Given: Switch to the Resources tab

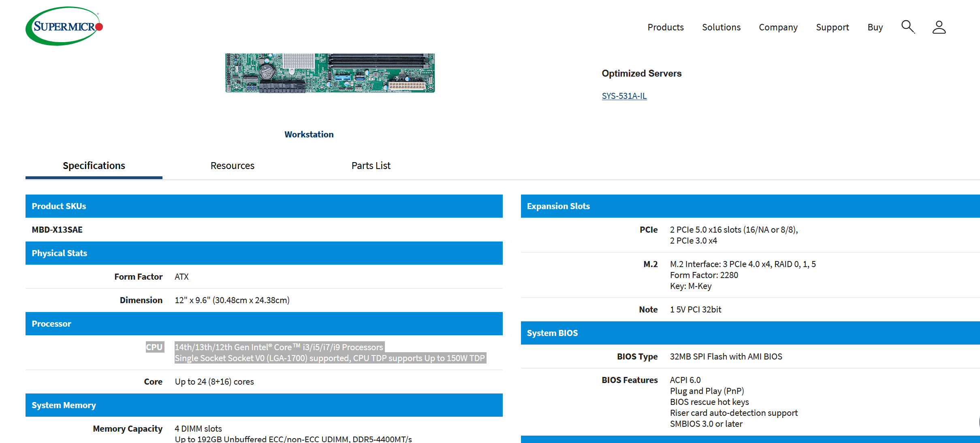Looking at the screenshot, I should click(x=232, y=166).
